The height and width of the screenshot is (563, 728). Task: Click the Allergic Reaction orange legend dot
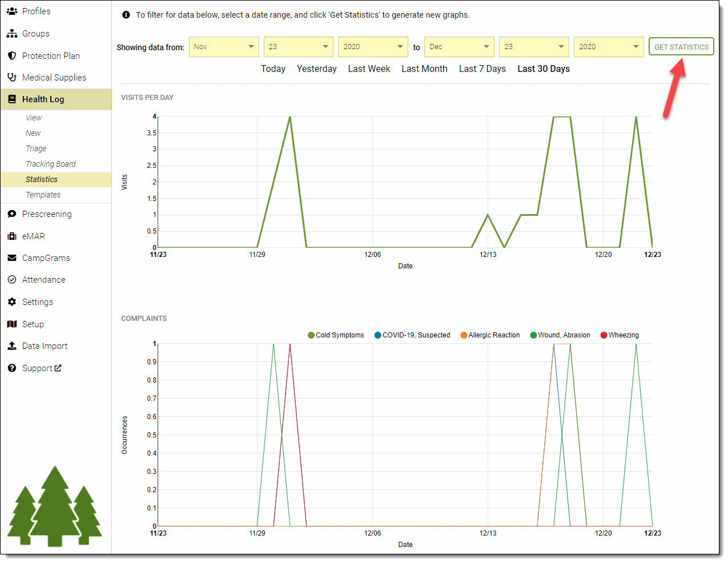coord(464,335)
